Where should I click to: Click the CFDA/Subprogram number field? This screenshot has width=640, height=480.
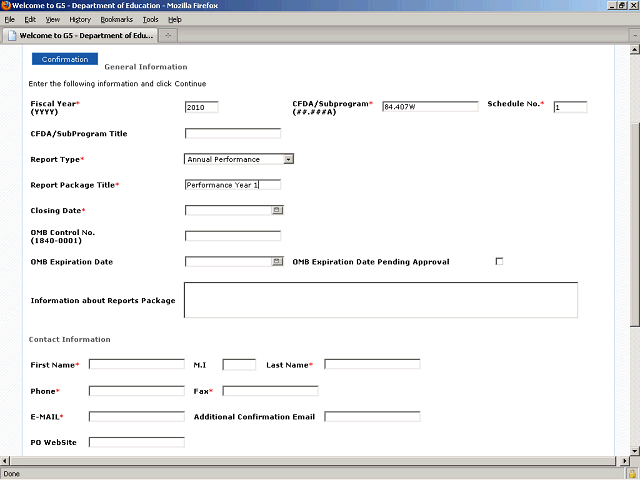(x=430, y=107)
